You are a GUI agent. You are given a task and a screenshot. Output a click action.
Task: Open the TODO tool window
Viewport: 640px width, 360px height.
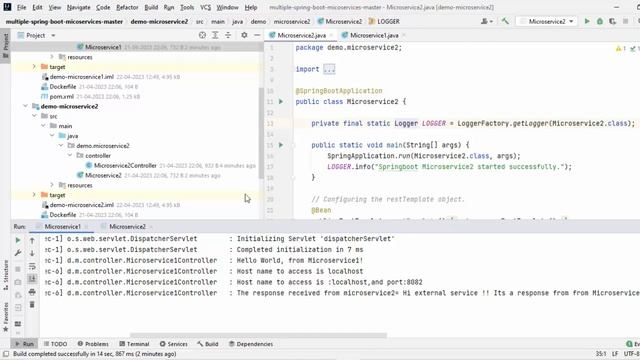tap(56, 344)
